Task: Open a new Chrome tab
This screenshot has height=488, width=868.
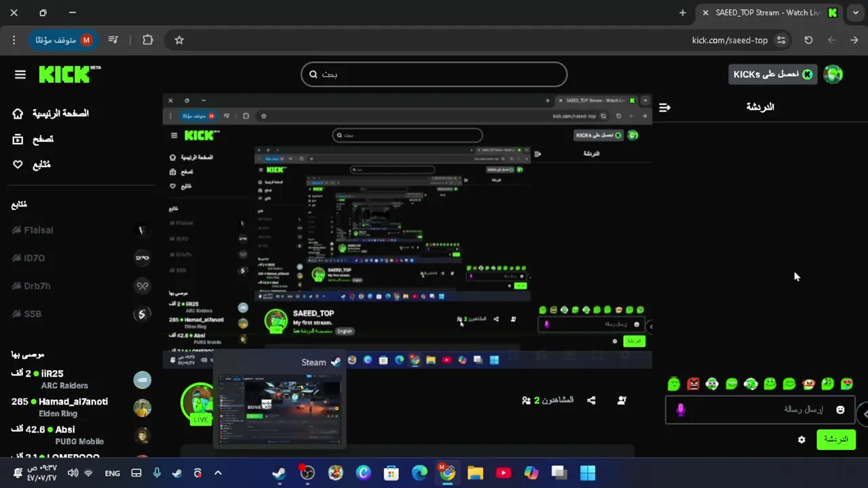Action: point(683,13)
